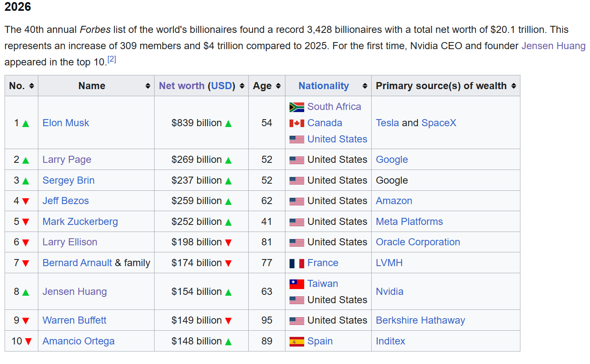Screen dimensions: 590x364
Task: Click the plain Google text in Sergey Brin's row
Action: point(392,180)
